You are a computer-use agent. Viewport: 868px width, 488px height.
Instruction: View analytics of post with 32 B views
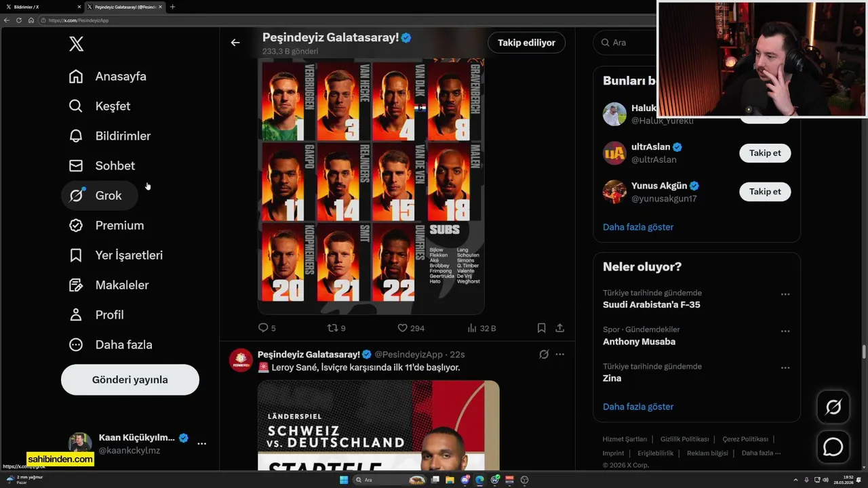[481, 328]
